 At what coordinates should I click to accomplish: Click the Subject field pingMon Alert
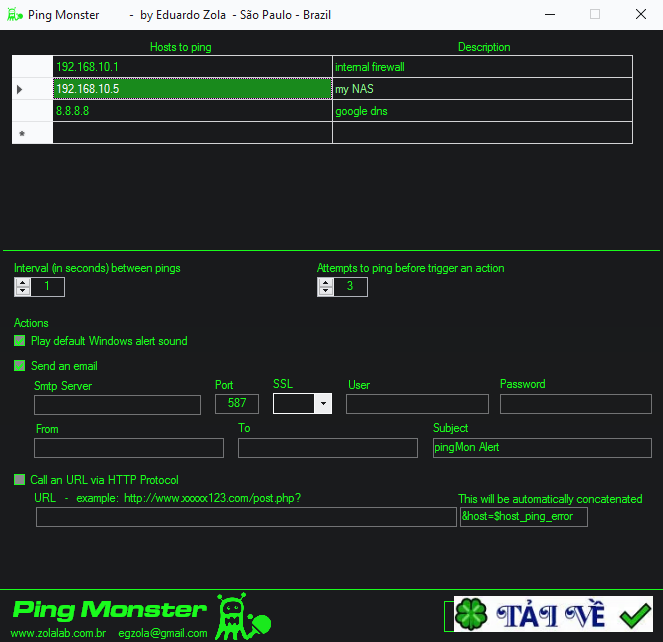pyautogui.click(x=542, y=448)
